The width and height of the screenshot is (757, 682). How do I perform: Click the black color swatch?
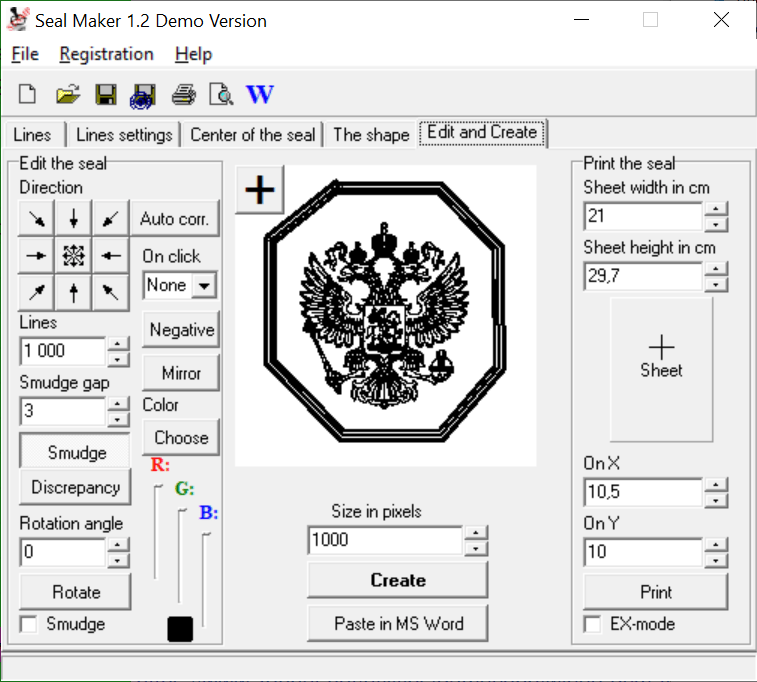(x=180, y=629)
